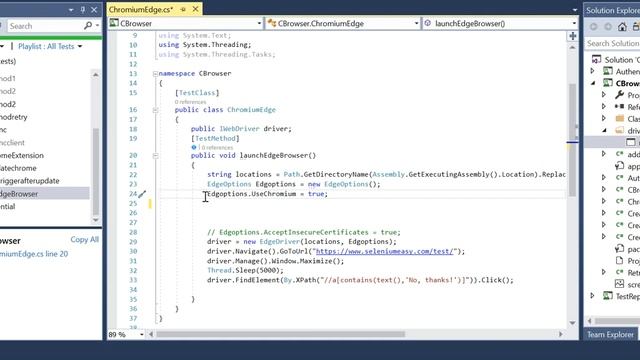
Task: Click the Copy All link
Action: [84, 240]
